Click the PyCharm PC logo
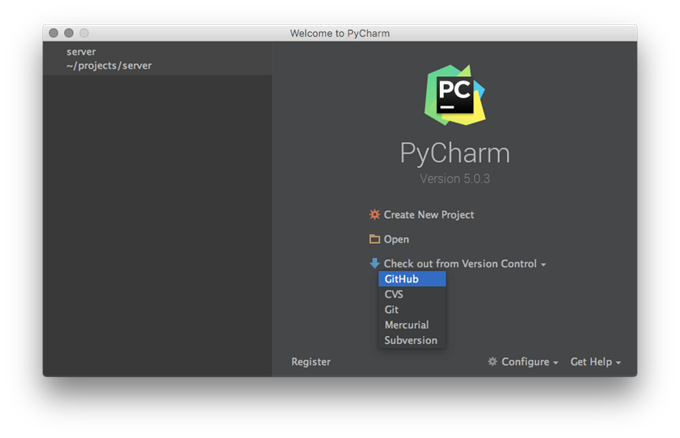This screenshot has height=438, width=680. tap(454, 95)
